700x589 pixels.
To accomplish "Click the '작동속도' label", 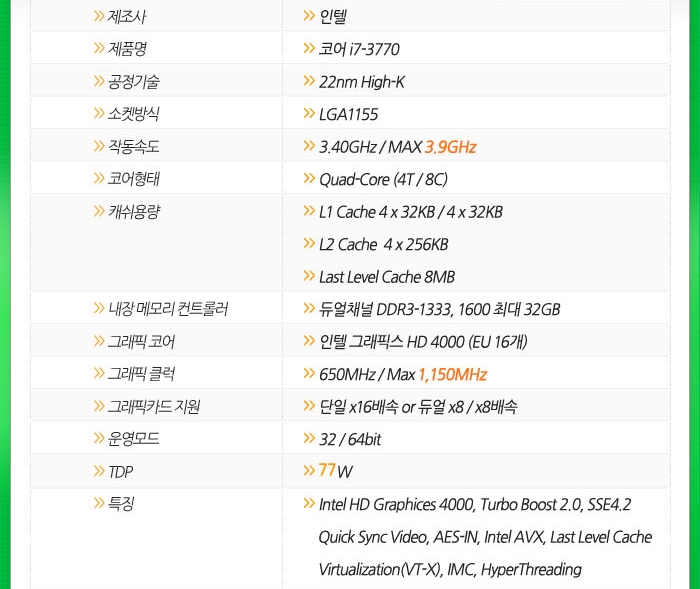I will 133,146.
